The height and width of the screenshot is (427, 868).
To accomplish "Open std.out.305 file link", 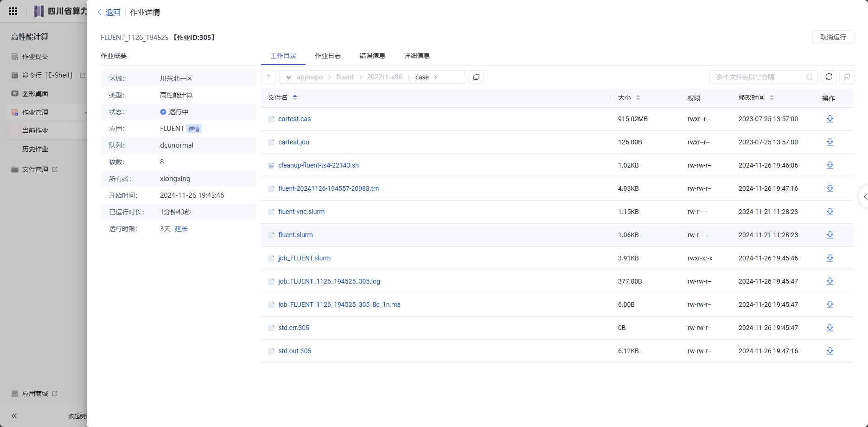I will 295,351.
